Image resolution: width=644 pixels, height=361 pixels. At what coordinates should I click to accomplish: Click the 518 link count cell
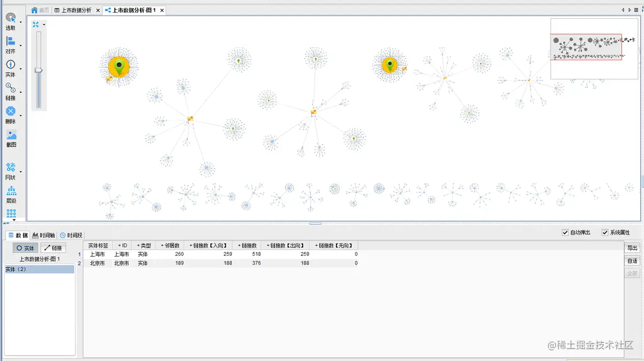pos(247,254)
